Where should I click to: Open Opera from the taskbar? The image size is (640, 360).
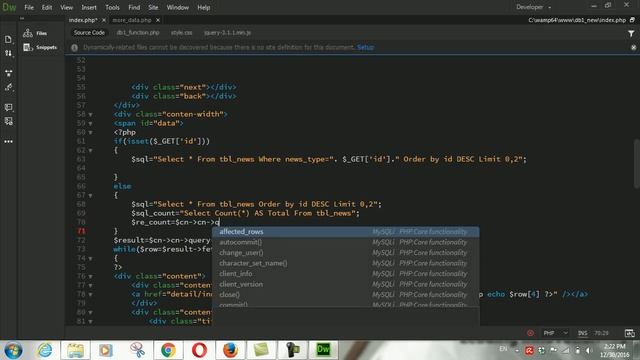tap(199, 350)
